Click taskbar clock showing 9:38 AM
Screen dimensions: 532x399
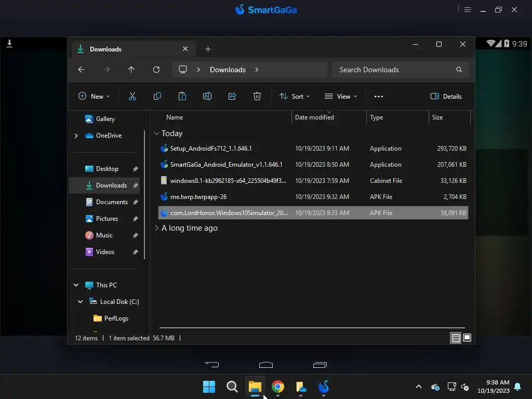(494, 387)
